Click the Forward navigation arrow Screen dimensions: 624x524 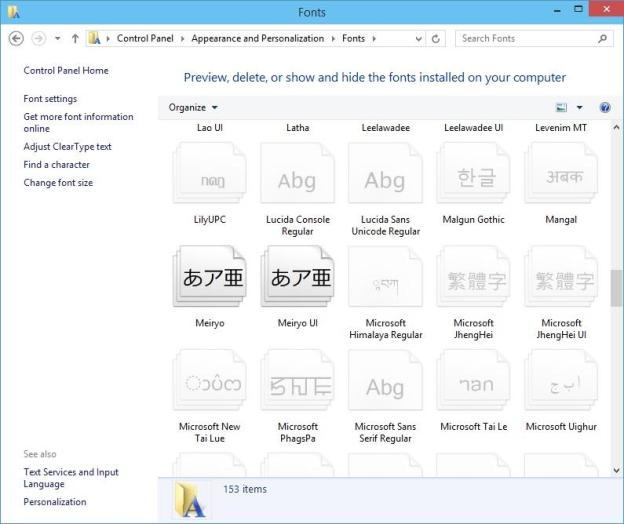point(39,39)
